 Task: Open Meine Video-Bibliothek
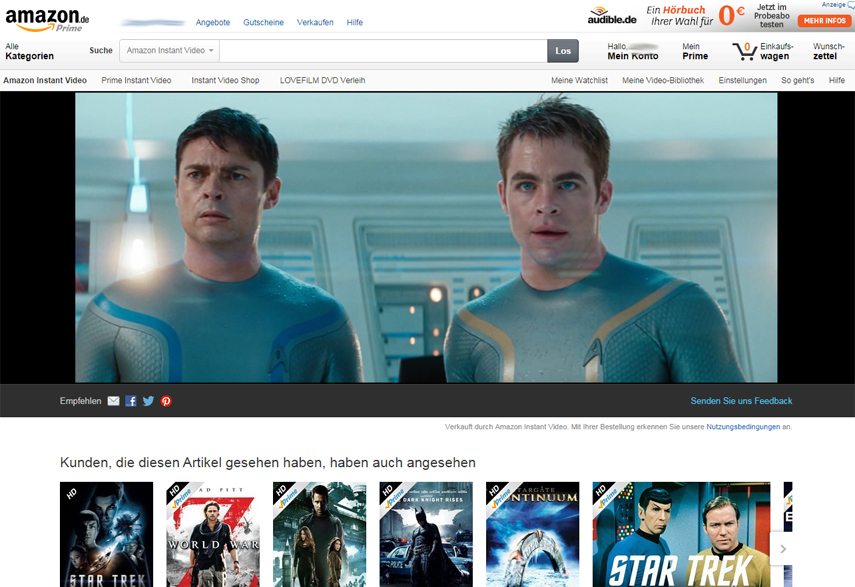[x=663, y=80]
